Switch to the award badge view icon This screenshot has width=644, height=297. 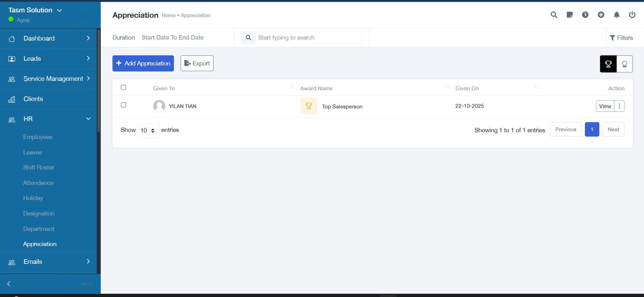(625, 64)
